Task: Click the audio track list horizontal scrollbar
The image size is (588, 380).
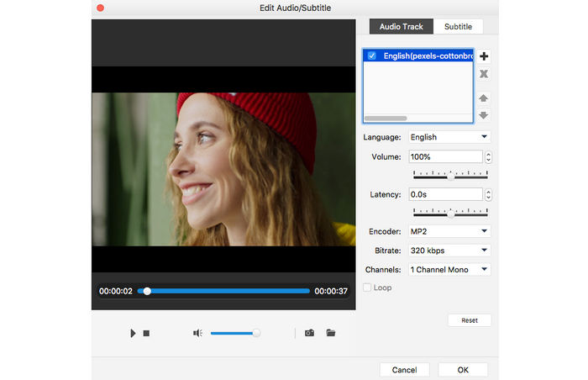Action: (386, 119)
